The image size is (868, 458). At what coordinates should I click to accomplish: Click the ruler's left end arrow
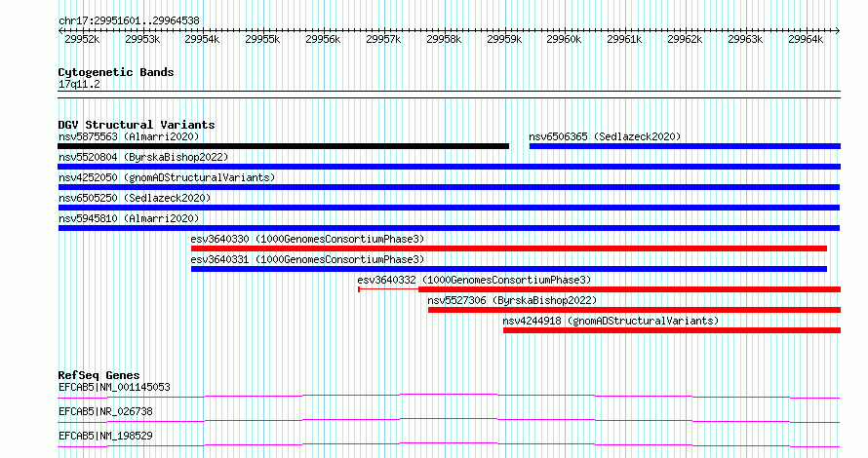coord(60,31)
